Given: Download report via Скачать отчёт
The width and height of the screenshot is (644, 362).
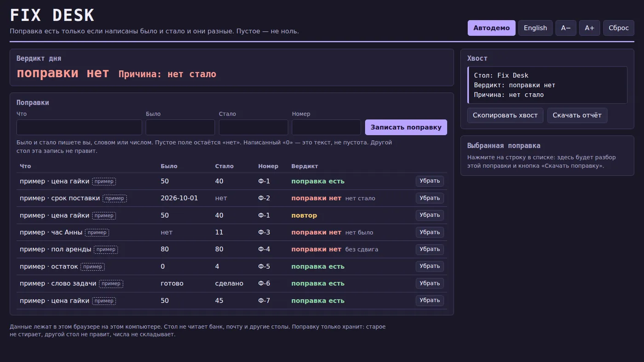Looking at the screenshot, I should tap(577, 115).
